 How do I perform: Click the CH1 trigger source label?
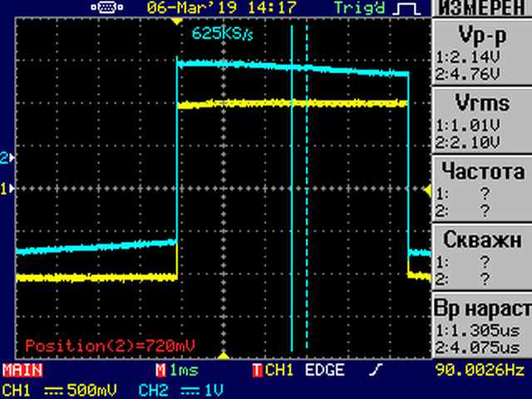[278, 370]
